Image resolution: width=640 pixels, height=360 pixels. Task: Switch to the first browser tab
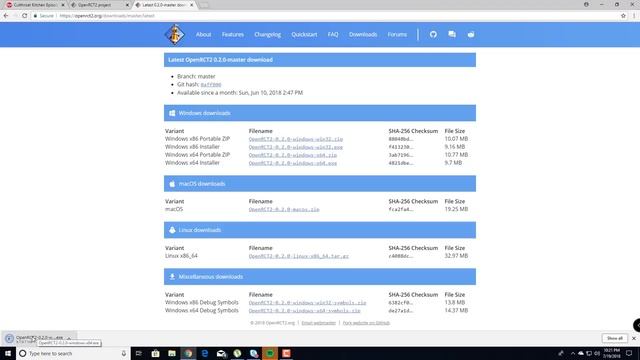35,5
